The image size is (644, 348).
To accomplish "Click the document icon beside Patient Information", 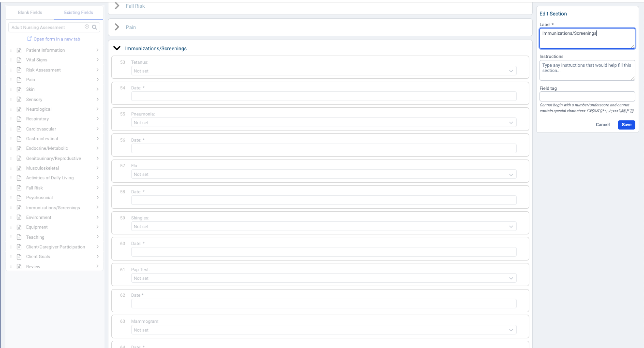I will (x=19, y=50).
